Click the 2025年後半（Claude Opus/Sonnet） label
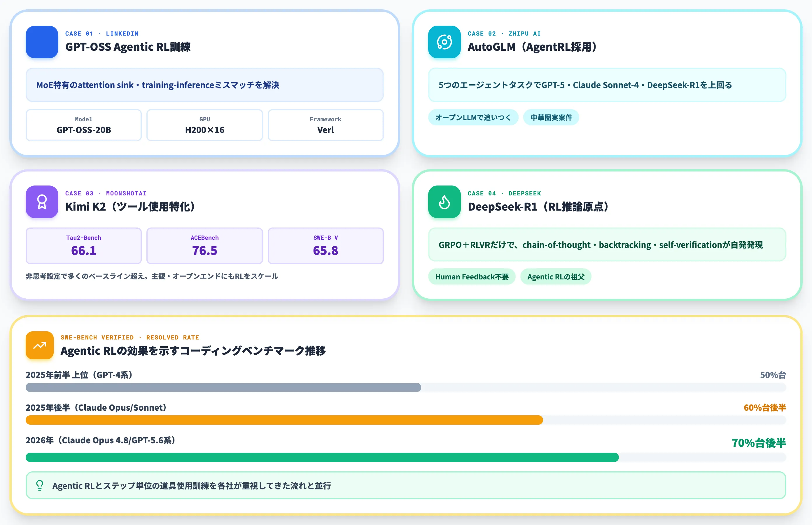Image resolution: width=812 pixels, height=525 pixels. [96, 408]
